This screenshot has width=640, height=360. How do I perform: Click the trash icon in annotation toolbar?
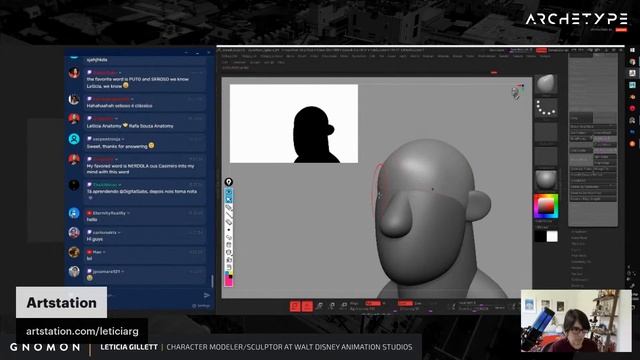coord(229,245)
